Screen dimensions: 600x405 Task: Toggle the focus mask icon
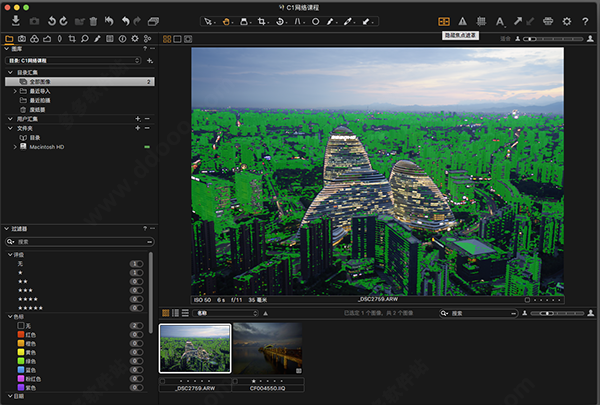tap(443, 20)
